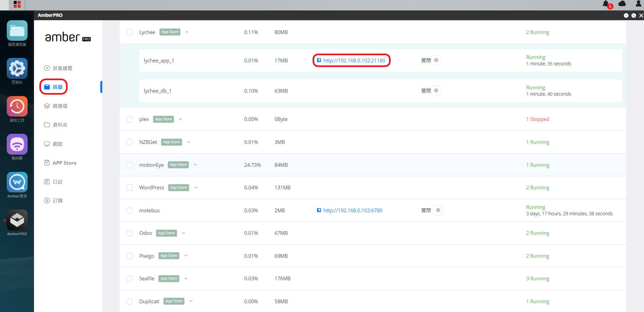Click the App Store badge next to WordPress
This screenshot has width=644, height=312.
(x=179, y=188)
